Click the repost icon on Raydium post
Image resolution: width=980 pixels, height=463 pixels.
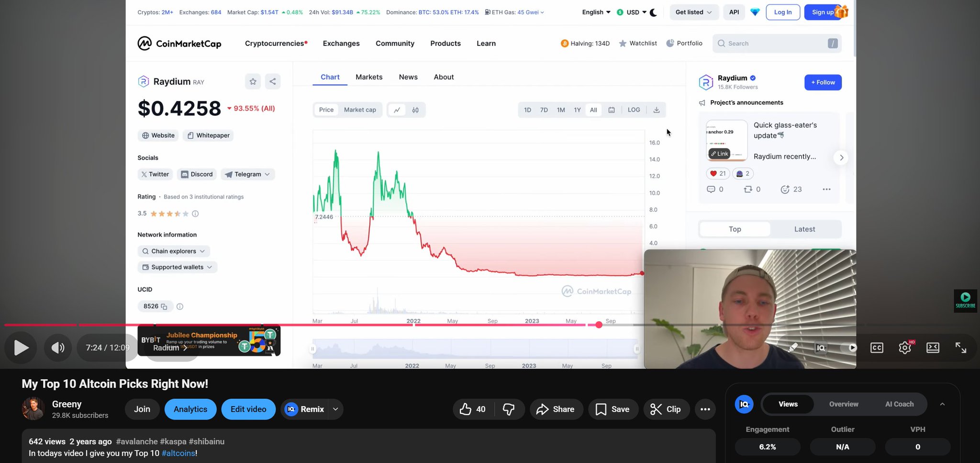(748, 189)
